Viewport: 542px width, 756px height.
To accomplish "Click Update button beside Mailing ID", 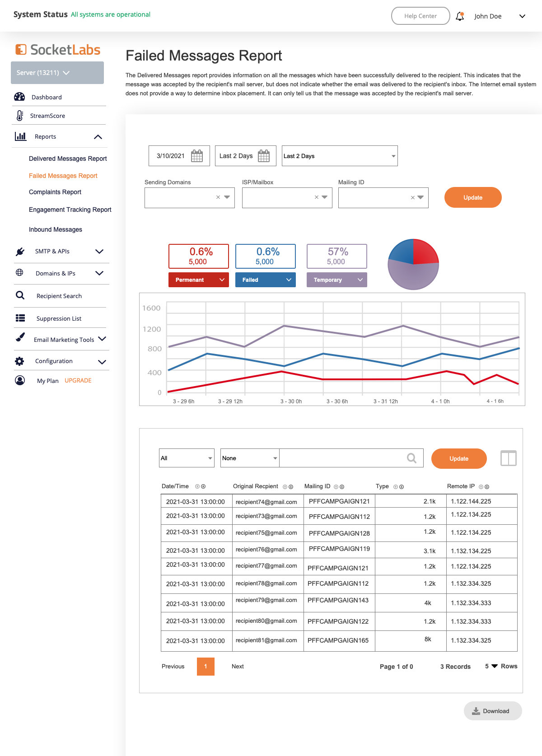I will coord(473,197).
